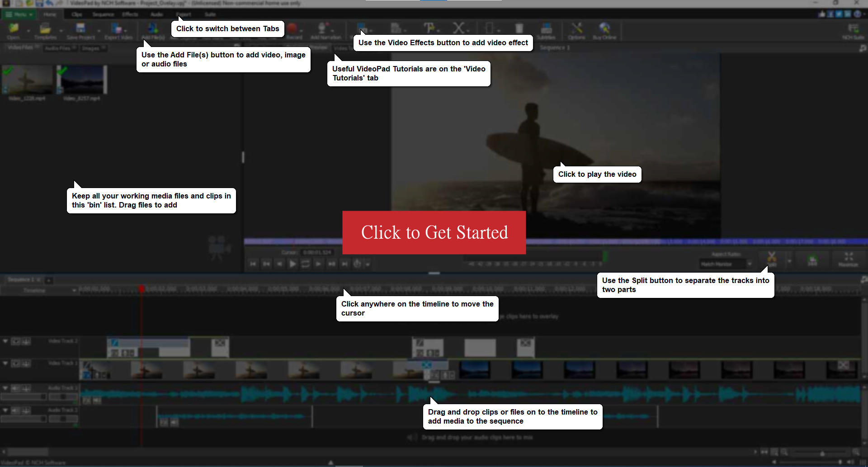The image size is (868, 467).
Task: Toggle the loop playback button
Action: coord(306,264)
